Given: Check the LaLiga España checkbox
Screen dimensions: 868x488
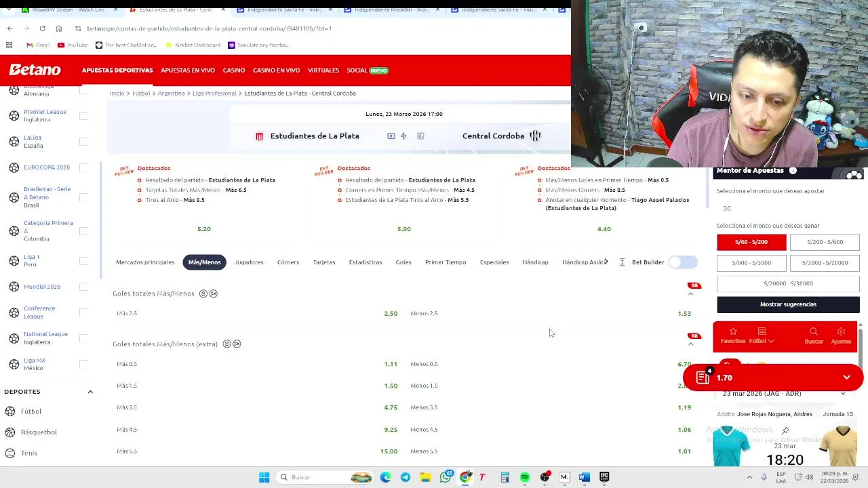Looking at the screenshot, I should coord(83,142).
